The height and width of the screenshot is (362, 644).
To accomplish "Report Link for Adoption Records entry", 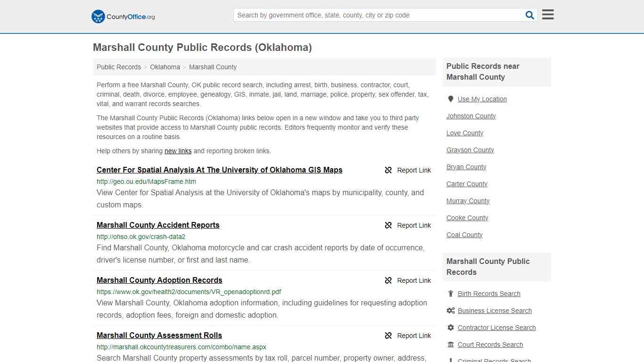I will click(414, 280).
